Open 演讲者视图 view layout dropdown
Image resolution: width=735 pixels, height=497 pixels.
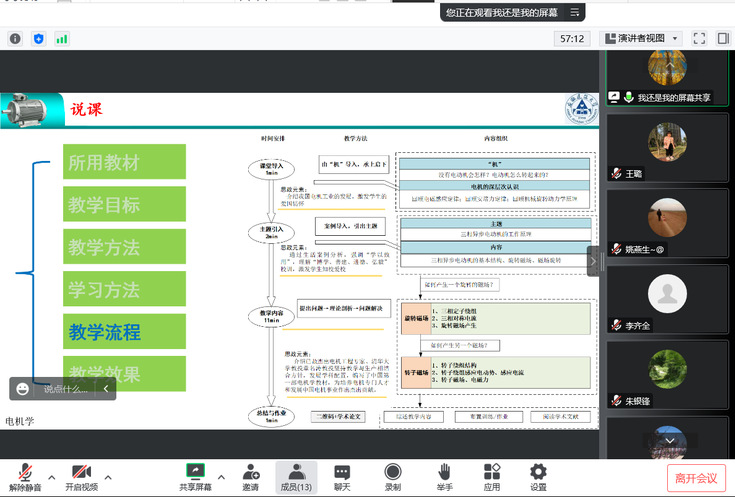[x=641, y=38]
